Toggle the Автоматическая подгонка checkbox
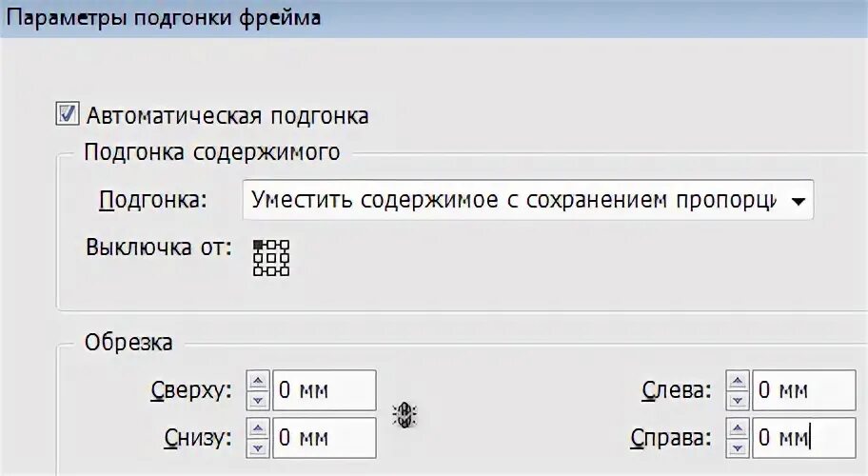Viewport: 868px width, 476px height. [x=68, y=113]
